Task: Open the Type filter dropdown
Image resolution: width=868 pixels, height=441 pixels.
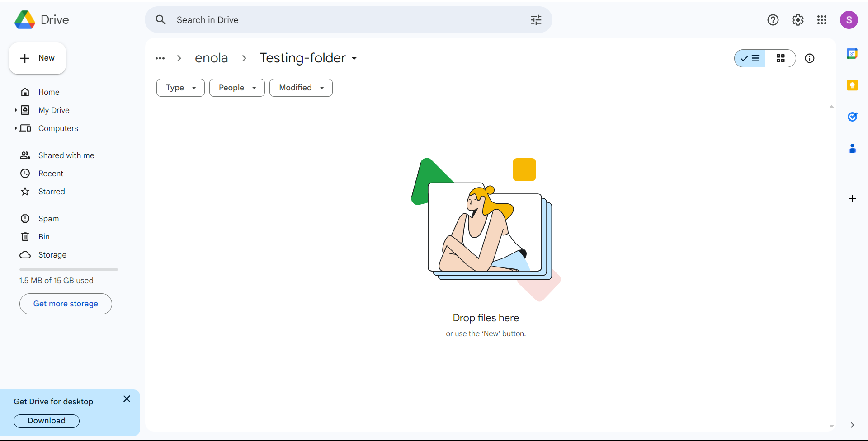Action: point(180,88)
